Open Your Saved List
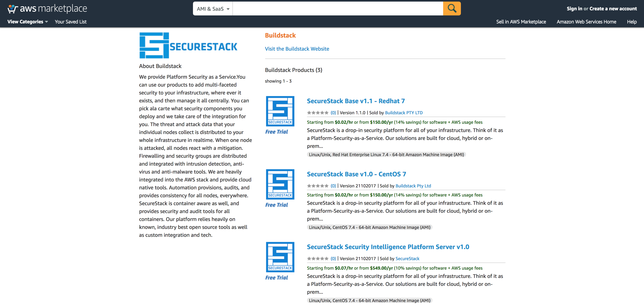Viewport: 644px width, 306px height. tap(70, 22)
